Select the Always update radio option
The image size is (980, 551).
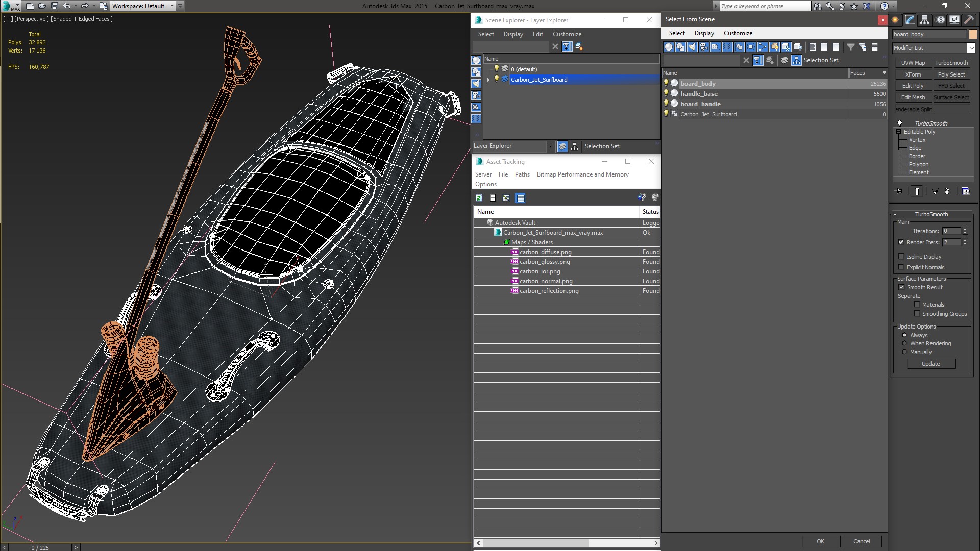tap(904, 335)
